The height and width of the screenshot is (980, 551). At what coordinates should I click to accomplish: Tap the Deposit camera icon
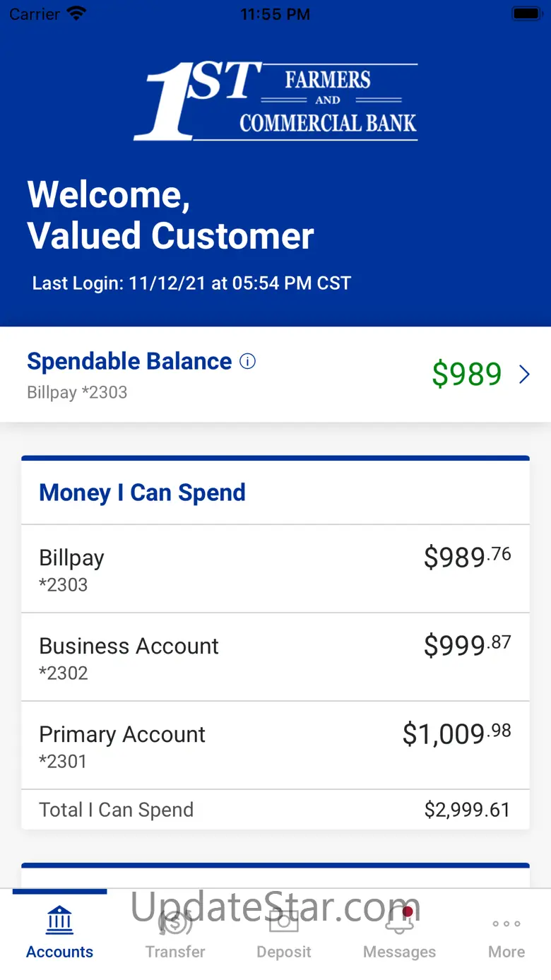[284, 921]
